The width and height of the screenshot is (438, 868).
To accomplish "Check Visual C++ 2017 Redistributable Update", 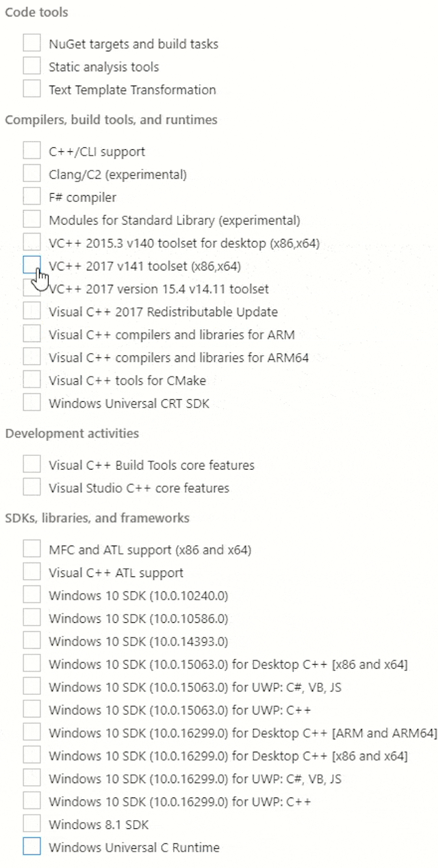I will point(31,311).
